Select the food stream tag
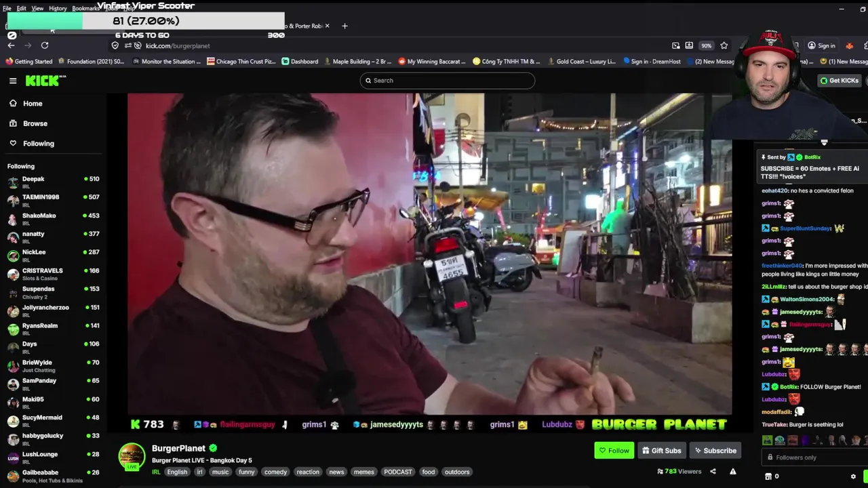Viewport: 868px width, 488px height. point(429,472)
